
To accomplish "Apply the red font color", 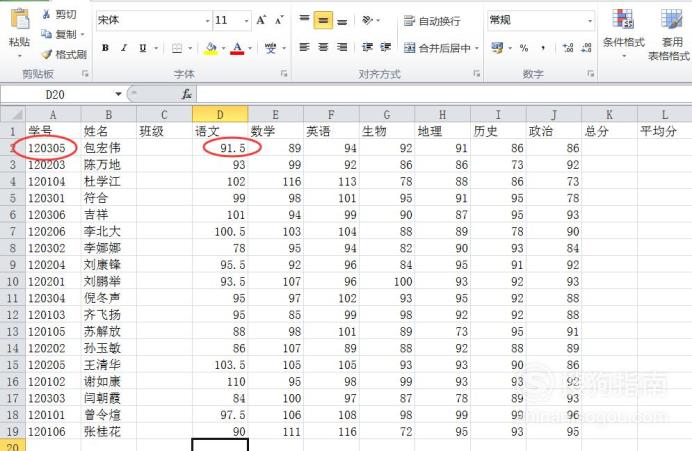I will point(237,48).
